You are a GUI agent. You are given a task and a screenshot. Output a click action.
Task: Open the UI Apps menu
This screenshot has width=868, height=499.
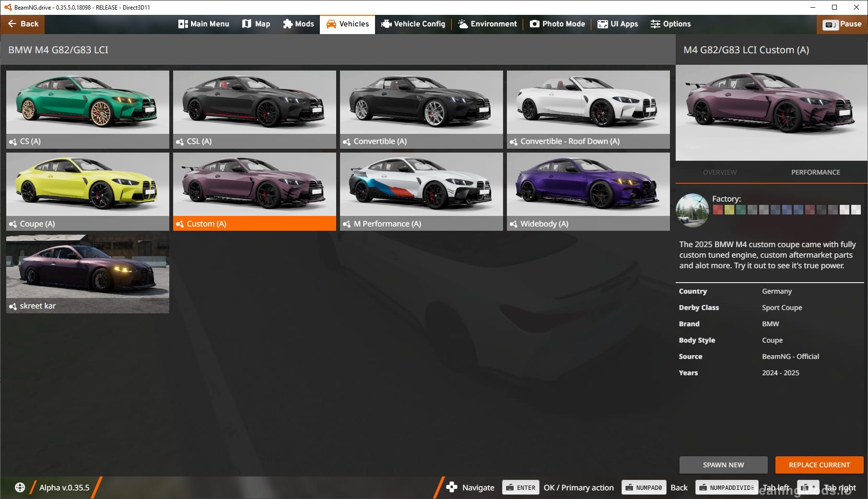pyautogui.click(x=618, y=24)
